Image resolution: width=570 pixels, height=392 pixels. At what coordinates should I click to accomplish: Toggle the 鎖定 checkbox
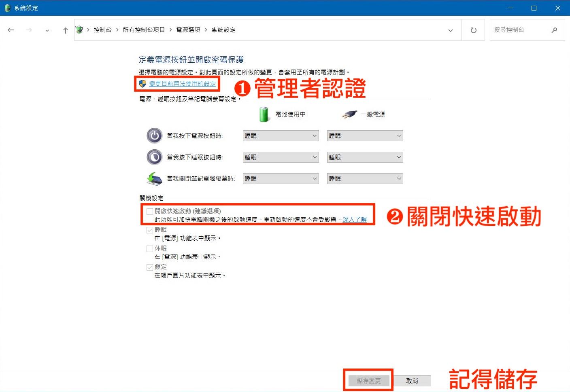[x=150, y=267]
